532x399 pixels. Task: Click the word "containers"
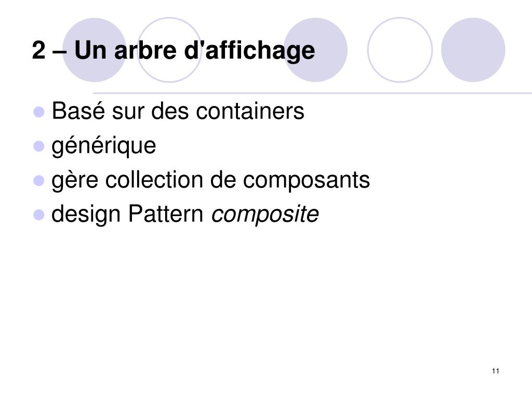pos(250,111)
